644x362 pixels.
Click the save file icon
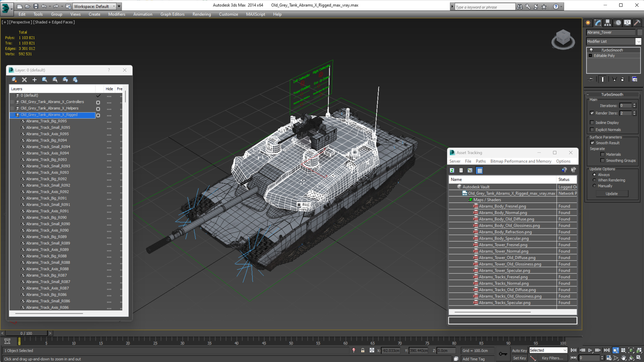coord(36,6)
